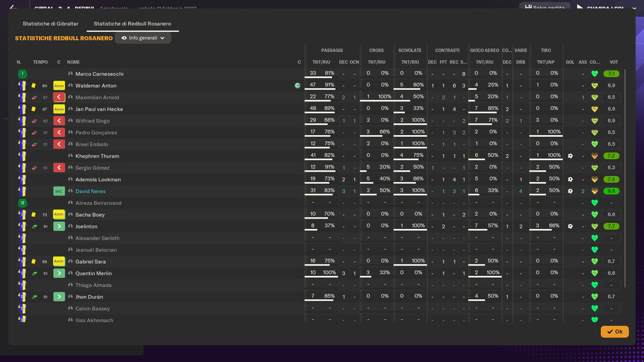The height and width of the screenshot is (362, 644).
Task: Click the number 1 shirt icon for Marco Carnesecchi
Action: pos(22,74)
